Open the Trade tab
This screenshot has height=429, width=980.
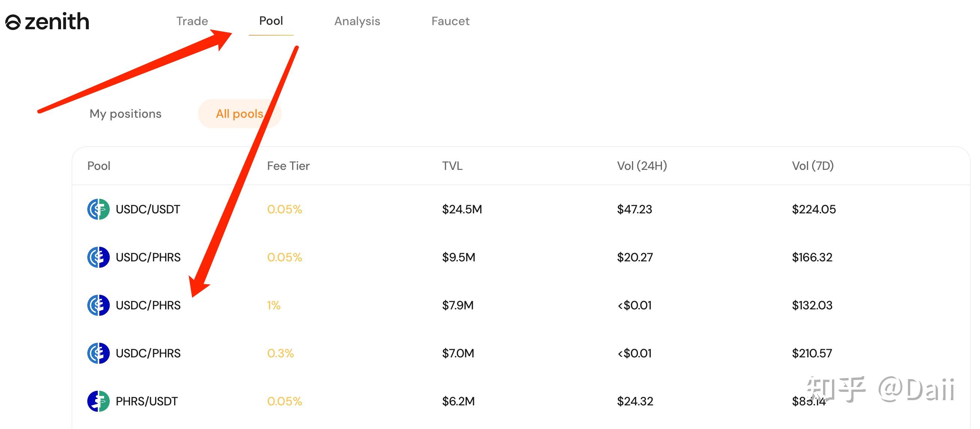click(192, 21)
